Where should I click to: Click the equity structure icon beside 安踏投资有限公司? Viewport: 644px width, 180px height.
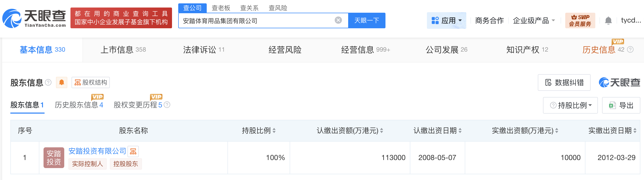(x=133, y=151)
